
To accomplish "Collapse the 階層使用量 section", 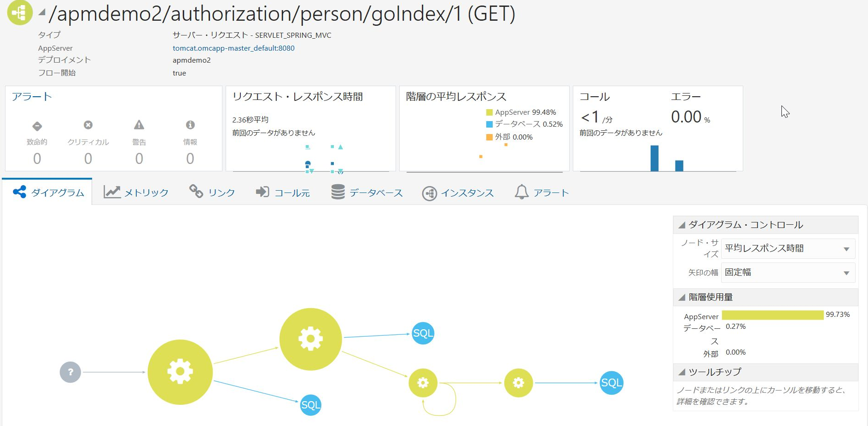I will (682, 298).
